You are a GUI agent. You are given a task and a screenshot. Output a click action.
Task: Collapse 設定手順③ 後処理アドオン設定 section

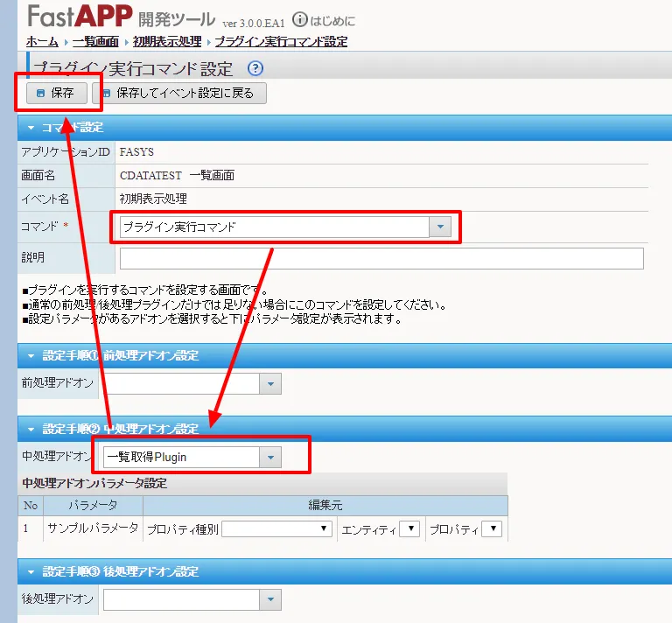click(x=345, y=571)
